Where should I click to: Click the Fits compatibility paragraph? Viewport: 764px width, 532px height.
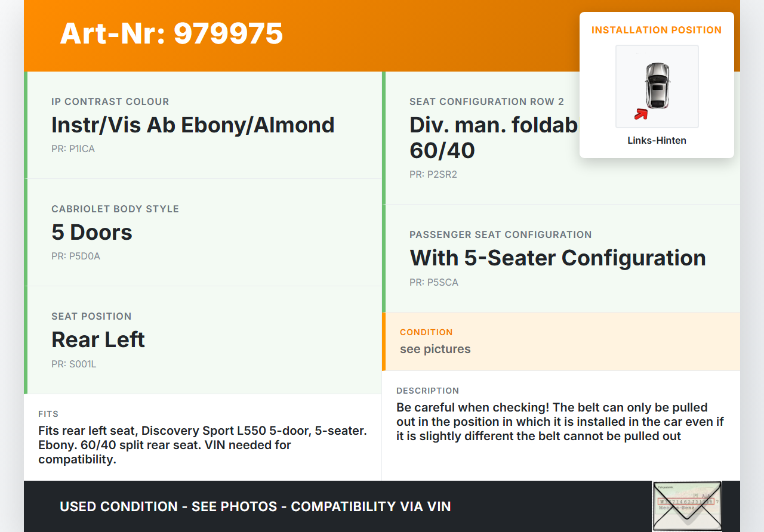coord(202,445)
